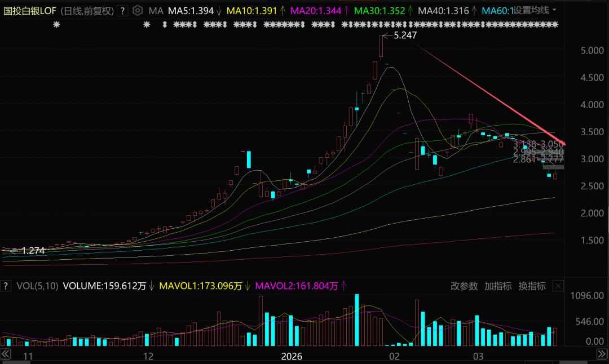Viewport: 609px width, 364px height.
Task: Click the 12 month marker on timeline
Action: [x=148, y=356]
